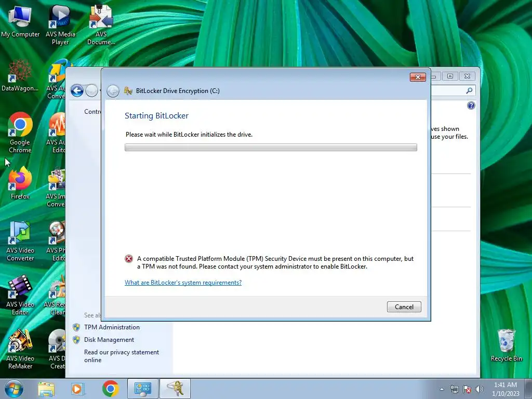Image resolution: width=532 pixels, height=399 pixels.
Task: Open Action Center flag icon
Action: click(x=467, y=389)
